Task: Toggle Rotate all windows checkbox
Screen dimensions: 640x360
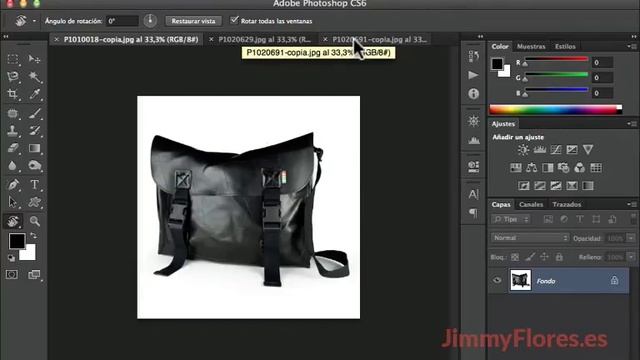Action: pos(234,20)
